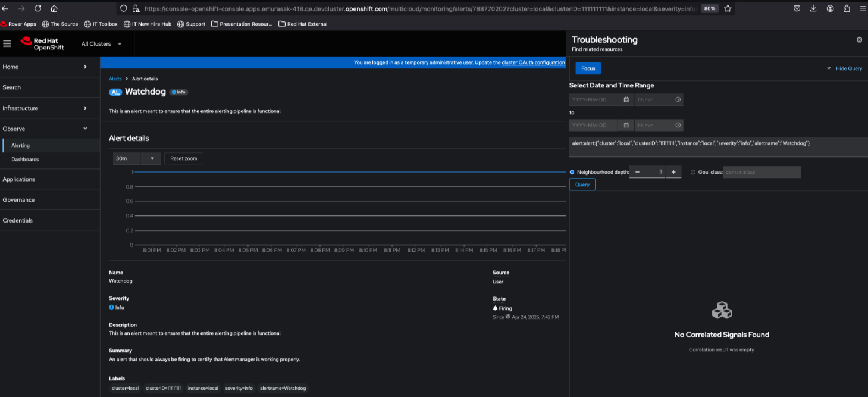This screenshot has width=868, height=397.
Task: Open the browser downloads icon
Action: [813, 8]
